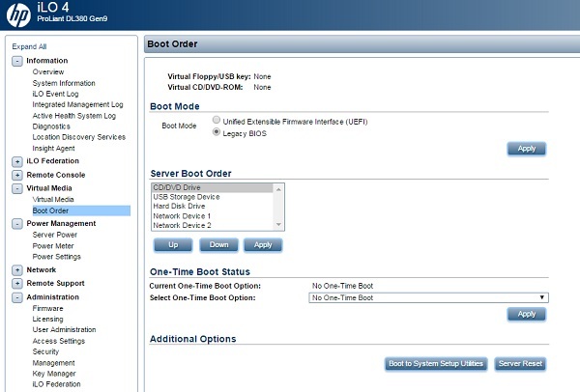Open the Overview page
580x392 pixels.
pos(48,71)
